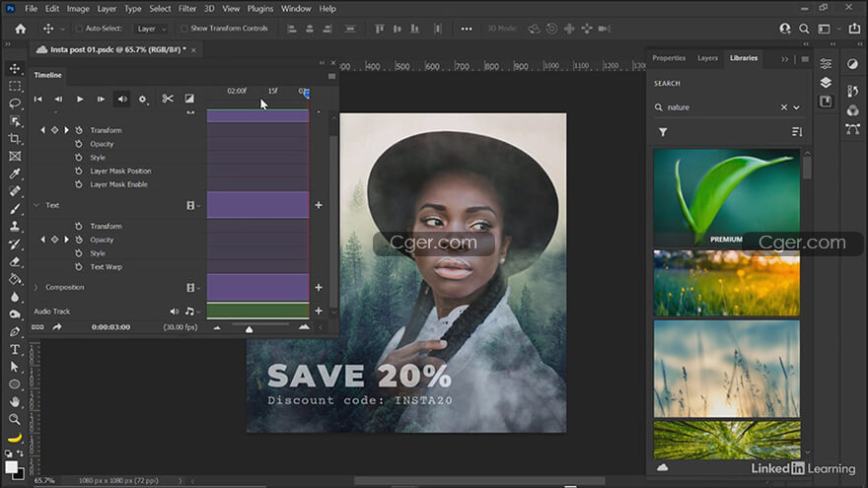Switch to the Layers tab
This screenshot has height=488, width=868.
click(707, 58)
